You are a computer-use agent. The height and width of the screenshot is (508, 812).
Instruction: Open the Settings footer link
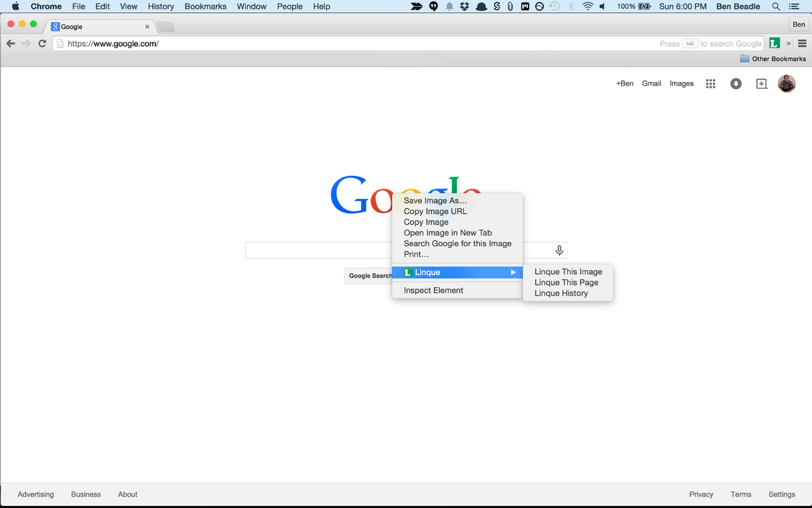[782, 495]
